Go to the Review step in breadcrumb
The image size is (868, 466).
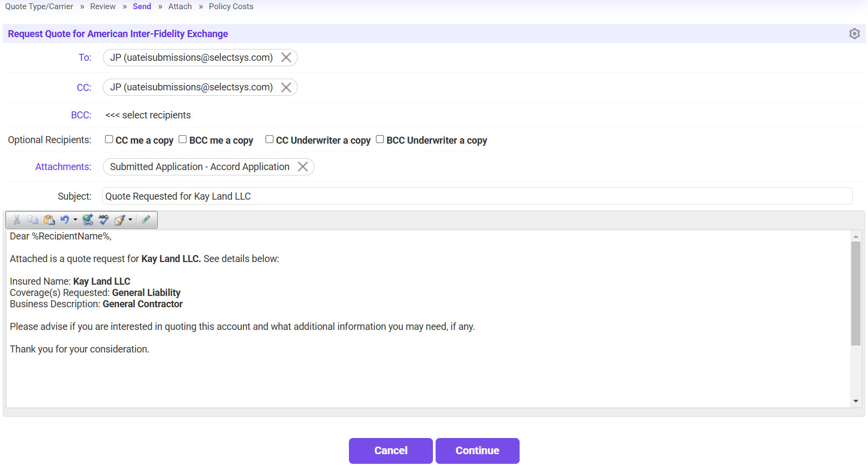103,6
